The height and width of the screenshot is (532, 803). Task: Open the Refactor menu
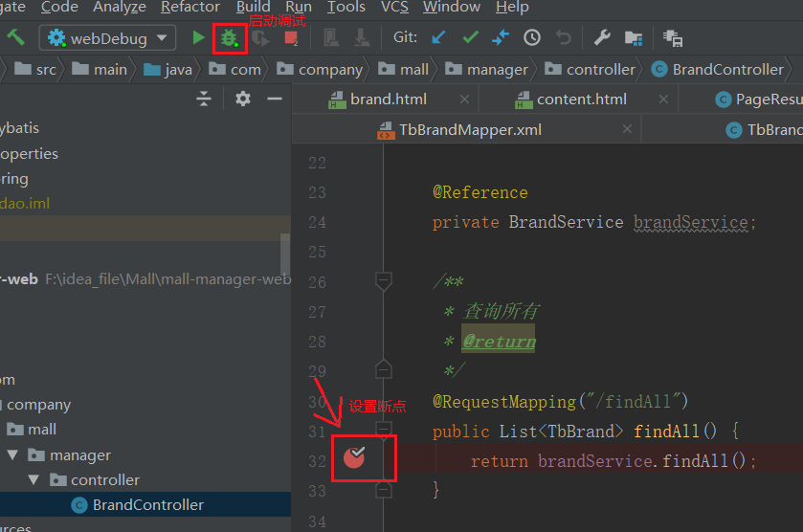[190, 7]
